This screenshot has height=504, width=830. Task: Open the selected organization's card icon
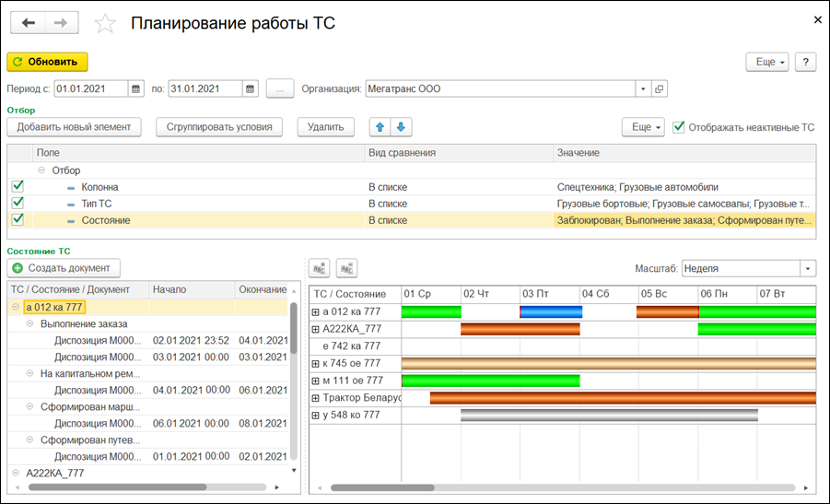(659, 89)
